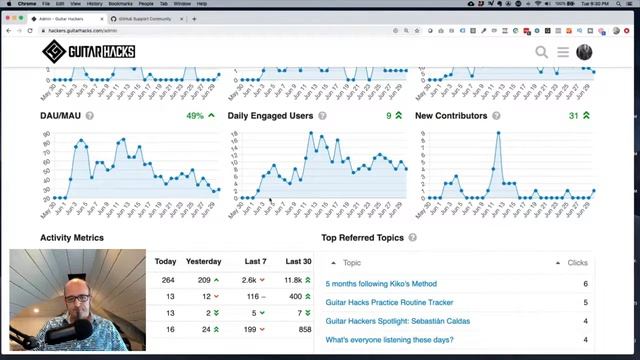
Task: Open the New Contributors report
Action: point(451,116)
